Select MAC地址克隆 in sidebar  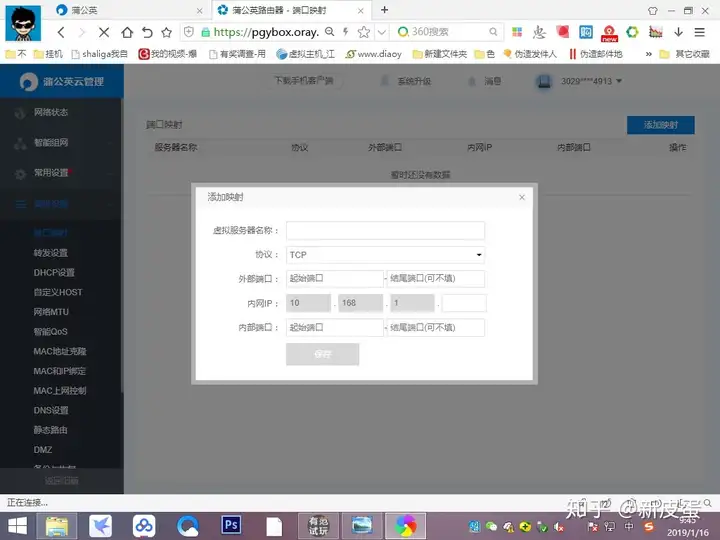[x=60, y=352]
